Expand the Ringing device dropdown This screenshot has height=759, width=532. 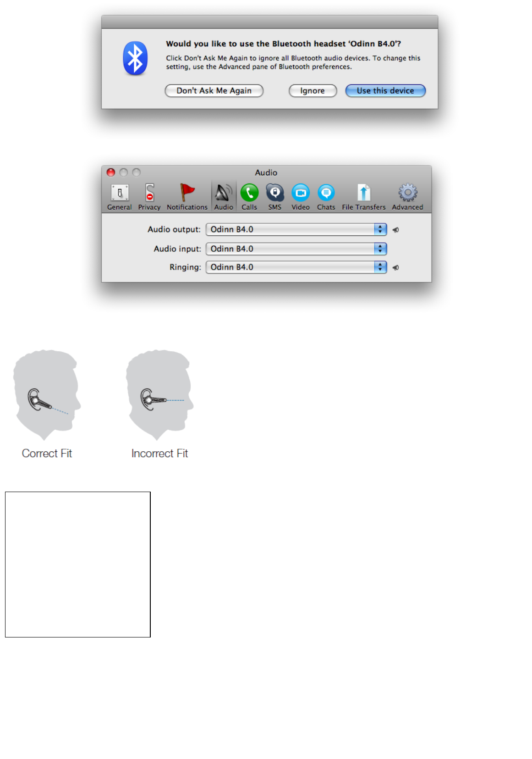(296, 267)
